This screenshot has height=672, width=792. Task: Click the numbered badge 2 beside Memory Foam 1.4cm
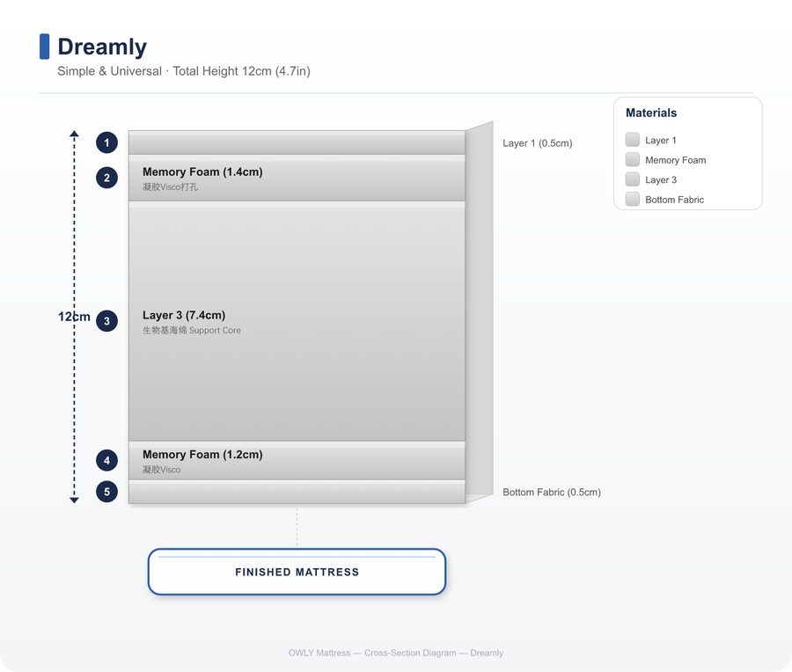pyautogui.click(x=106, y=178)
